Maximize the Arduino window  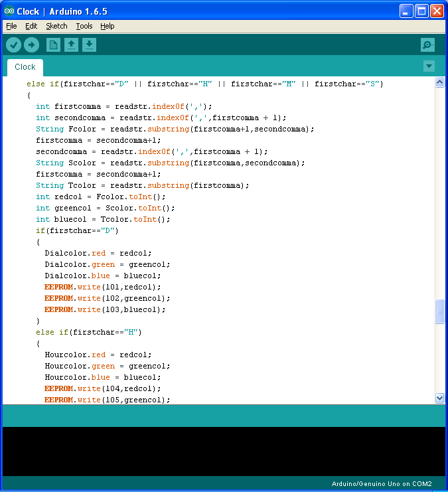pyautogui.click(x=421, y=11)
